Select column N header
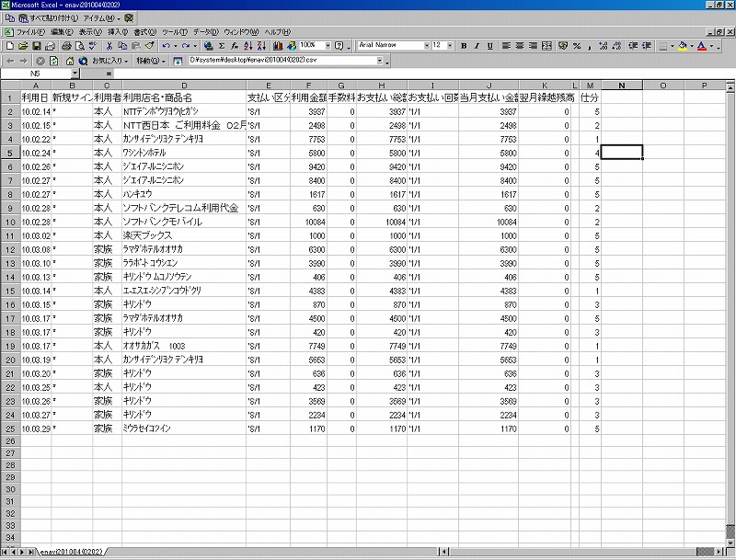Image resolution: width=736 pixels, height=560 pixels. [622, 86]
